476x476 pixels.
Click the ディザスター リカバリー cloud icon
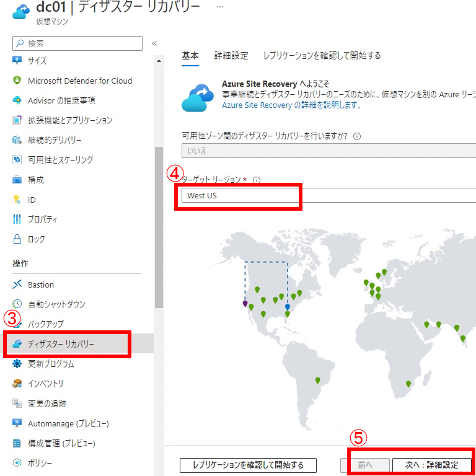click(x=17, y=343)
